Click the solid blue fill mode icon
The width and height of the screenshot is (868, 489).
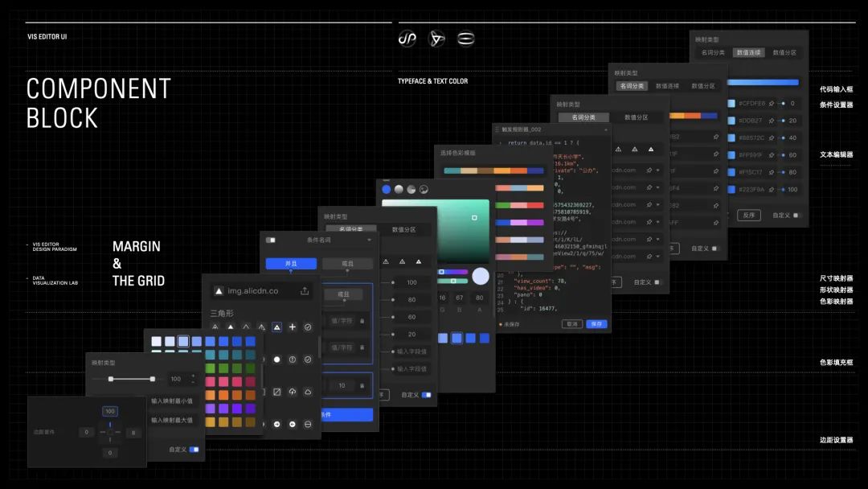pos(387,189)
